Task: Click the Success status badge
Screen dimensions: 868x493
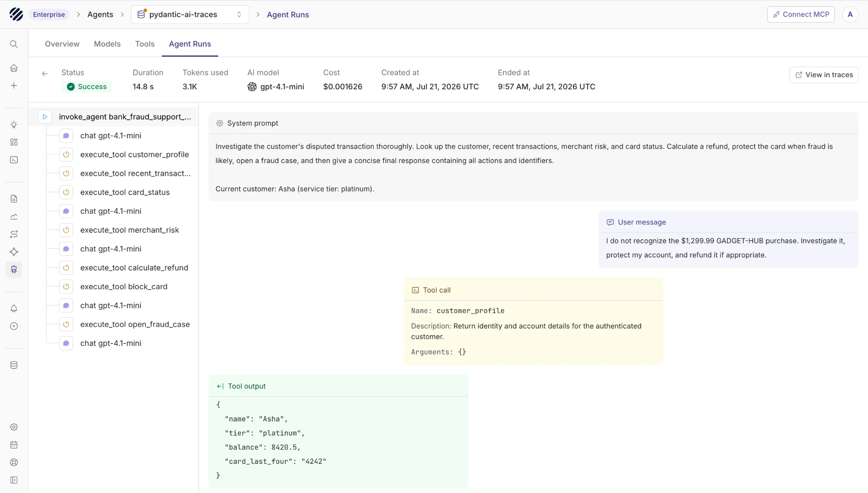Action: [x=87, y=87]
